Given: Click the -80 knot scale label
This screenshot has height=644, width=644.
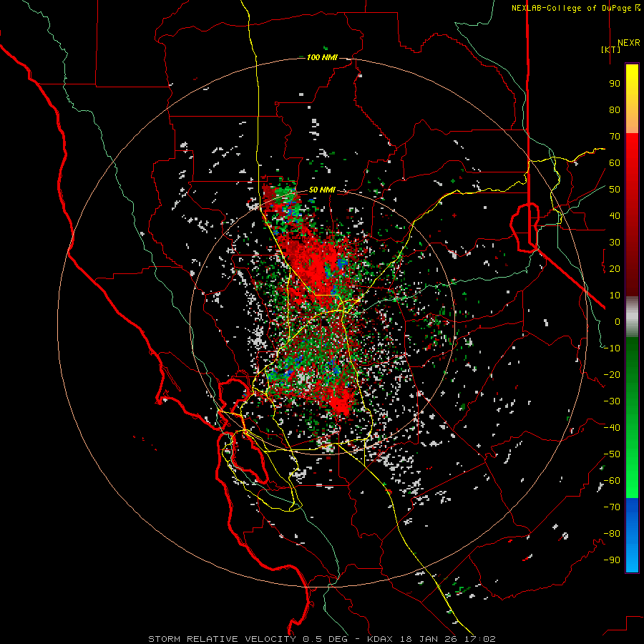Looking at the screenshot, I should tap(612, 534).
